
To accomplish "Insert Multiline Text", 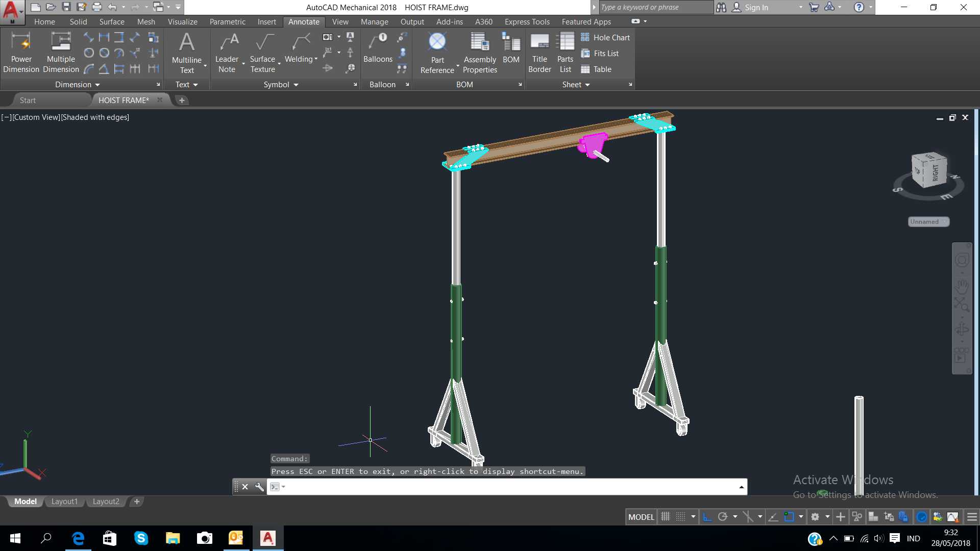I will point(187,53).
